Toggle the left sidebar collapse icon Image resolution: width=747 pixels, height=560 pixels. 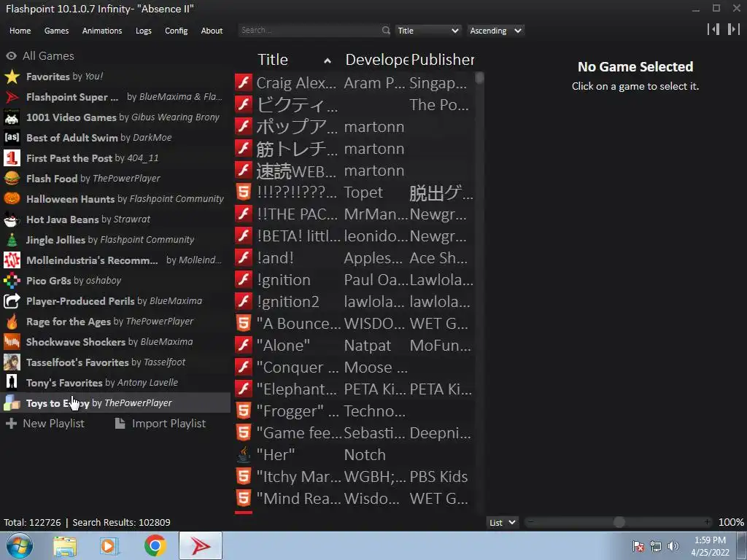coord(713,29)
